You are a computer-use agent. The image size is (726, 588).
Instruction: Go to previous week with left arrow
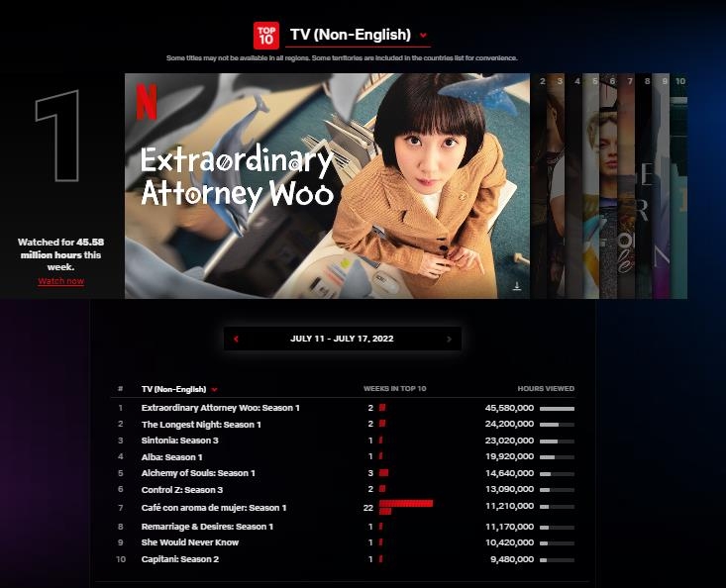click(x=236, y=339)
